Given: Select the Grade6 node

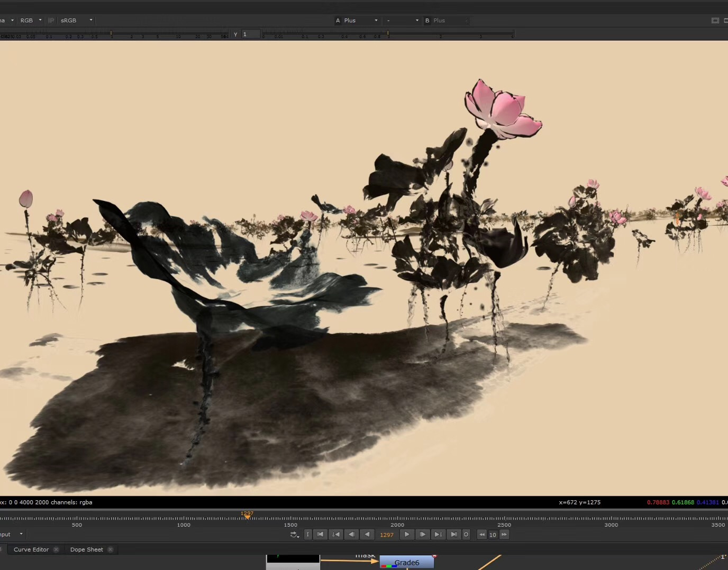Looking at the screenshot, I should click(406, 563).
